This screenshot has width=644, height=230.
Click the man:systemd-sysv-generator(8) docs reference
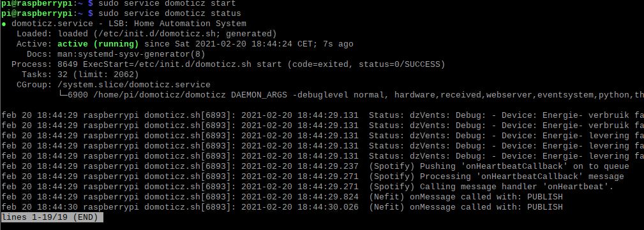point(131,54)
